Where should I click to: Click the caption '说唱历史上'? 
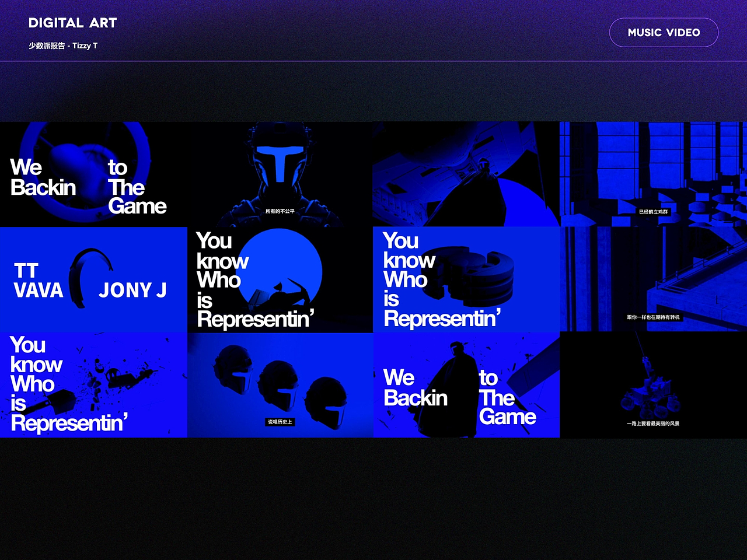[x=280, y=422]
